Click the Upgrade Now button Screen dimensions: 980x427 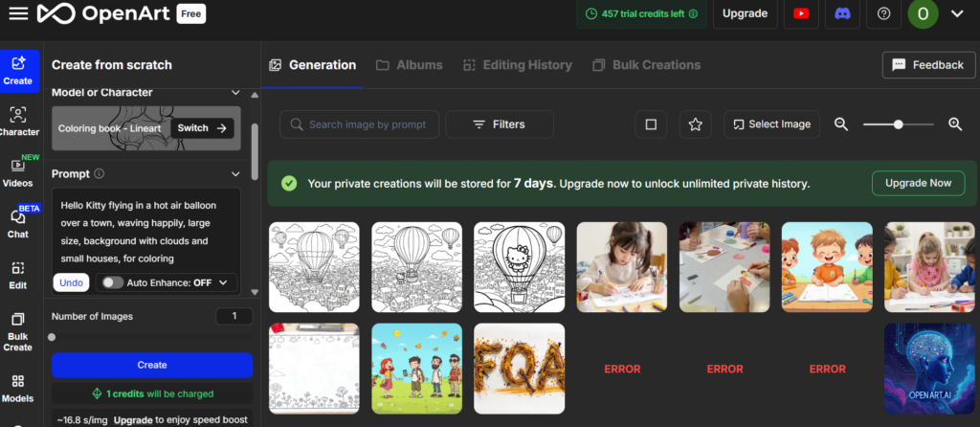(x=918, y=183)
